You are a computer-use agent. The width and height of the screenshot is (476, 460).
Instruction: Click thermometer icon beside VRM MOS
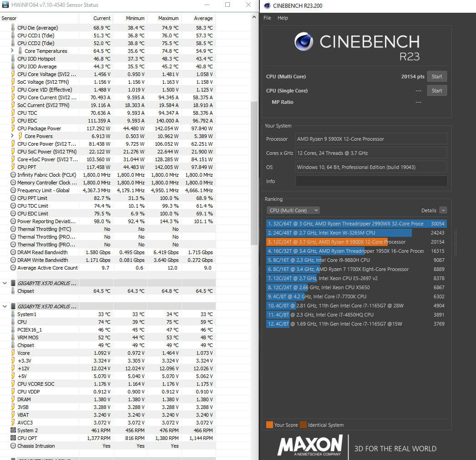pos(13,337)
